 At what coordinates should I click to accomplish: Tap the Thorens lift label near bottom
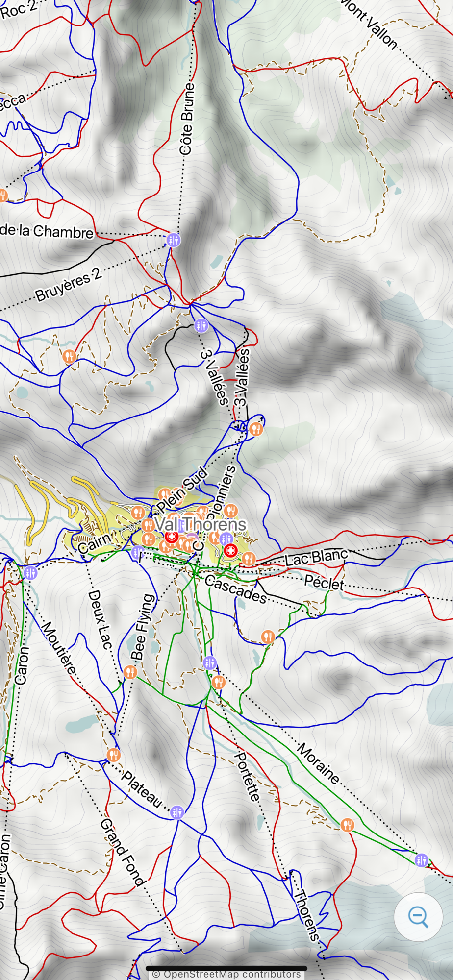tap(307, 916)
